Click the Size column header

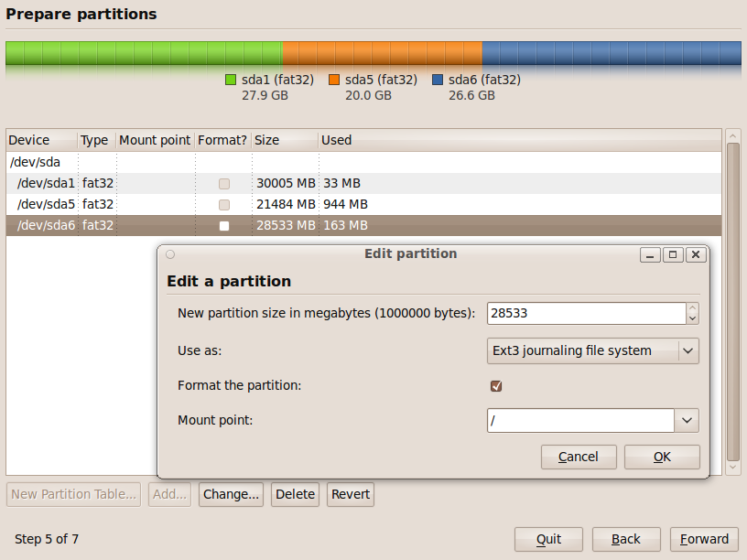285,141
